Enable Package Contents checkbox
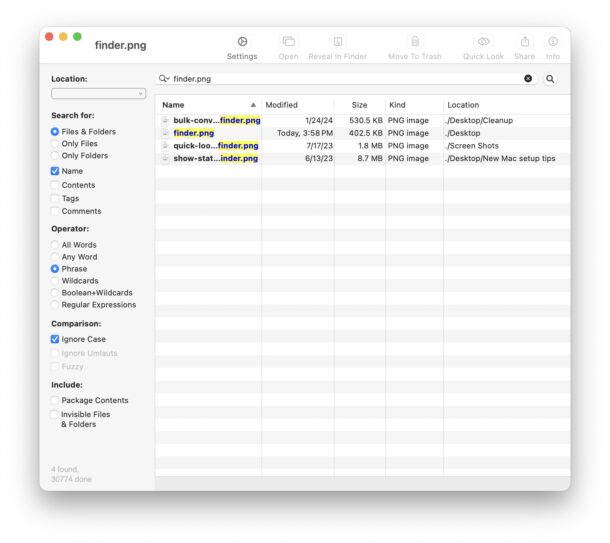This screenshot has height=543, width=610. click(x=55, y=400)
